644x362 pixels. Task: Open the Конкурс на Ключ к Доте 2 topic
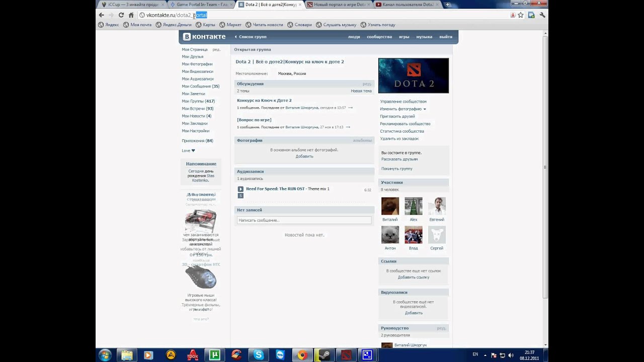tap(264, 101)
